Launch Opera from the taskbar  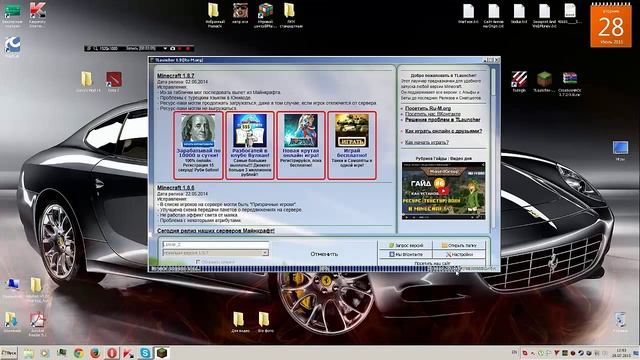pyautogui.click(x=112, y=353)
